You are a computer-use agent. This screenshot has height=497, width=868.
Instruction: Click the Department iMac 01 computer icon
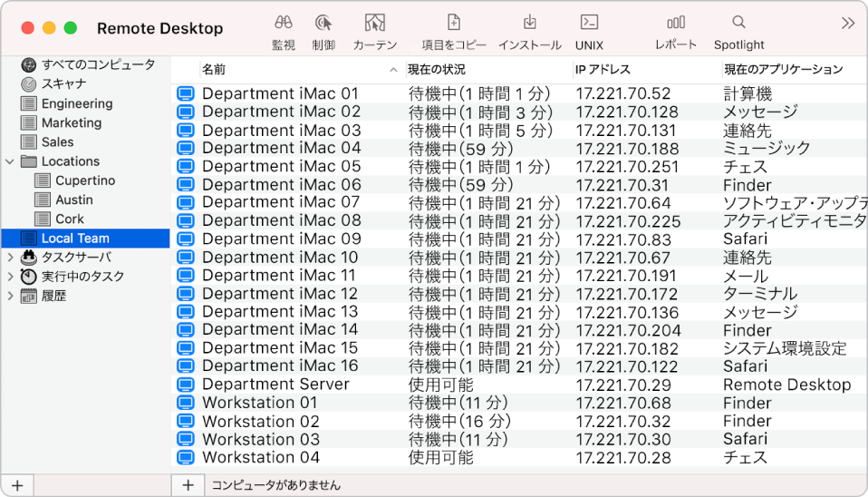coord(186,93)
